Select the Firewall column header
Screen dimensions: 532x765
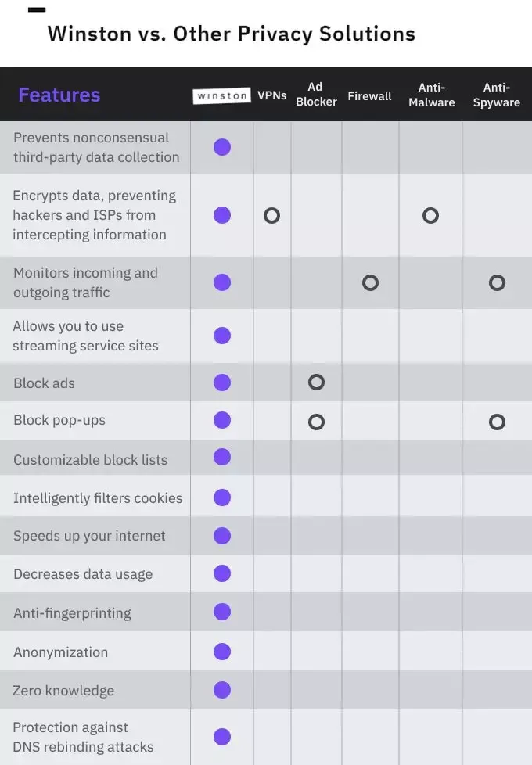pos(369,96)
